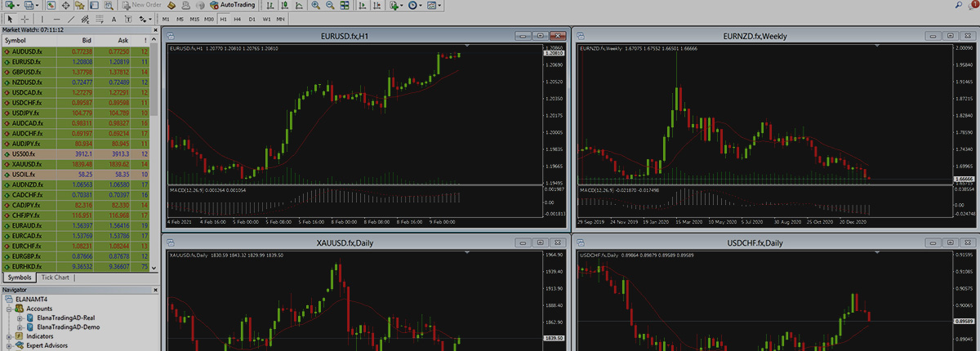Viewport: 980px width, 351px height.
Task: Draw a vertical line tool
Action: 42,19
